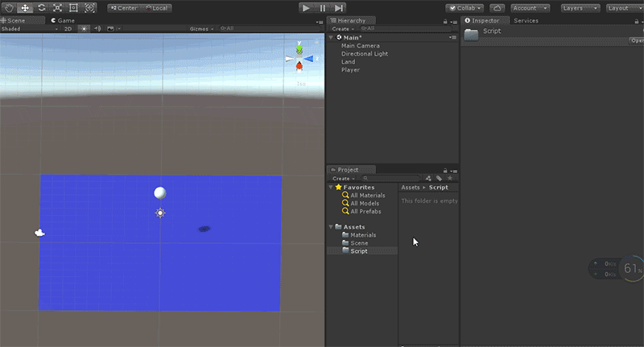Click the green Y axis gizmo cone
Screen dimensions: 644x347
point(299,50)
